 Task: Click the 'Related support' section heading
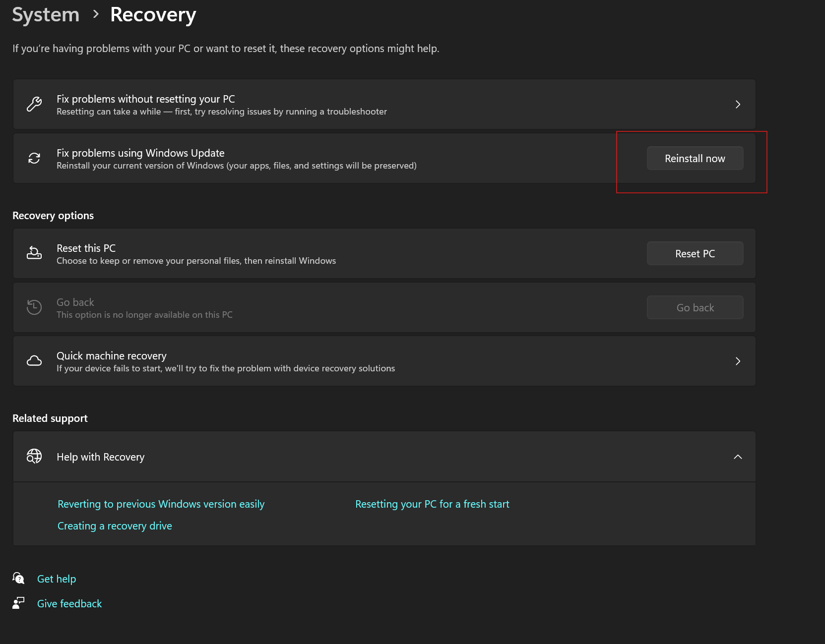(50, 418)
